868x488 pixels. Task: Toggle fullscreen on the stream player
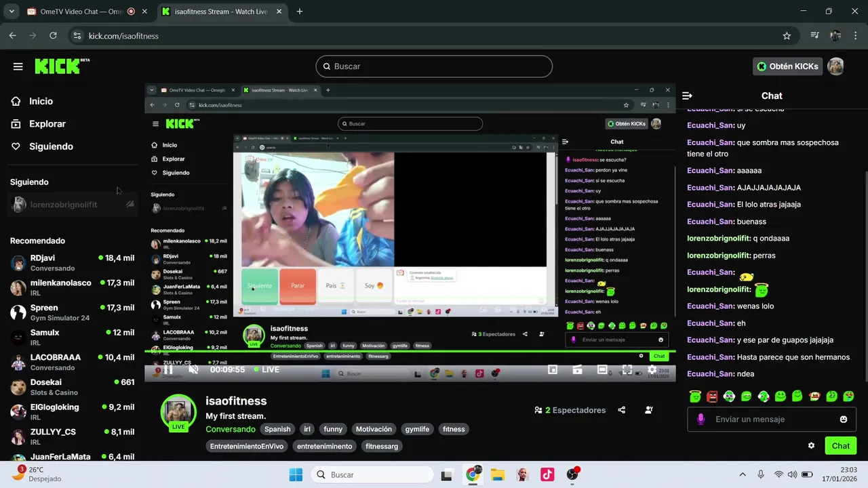(627, 369)
